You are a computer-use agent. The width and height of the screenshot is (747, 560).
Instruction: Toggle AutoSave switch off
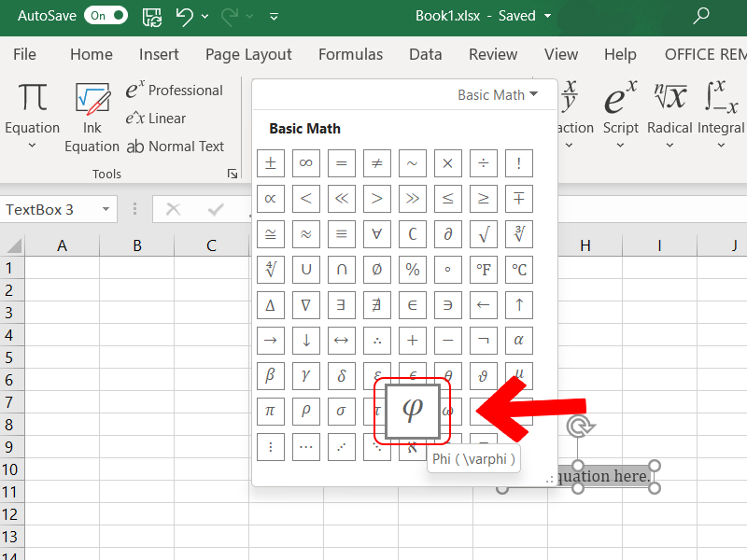(105, 16)
